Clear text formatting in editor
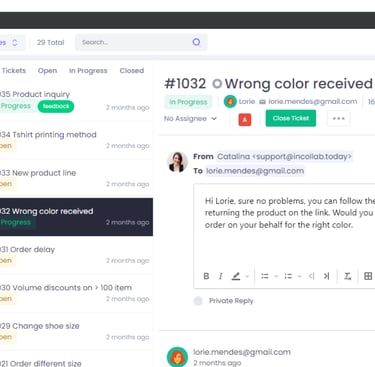Screen dimensions: 375x367 coord(347,276)
